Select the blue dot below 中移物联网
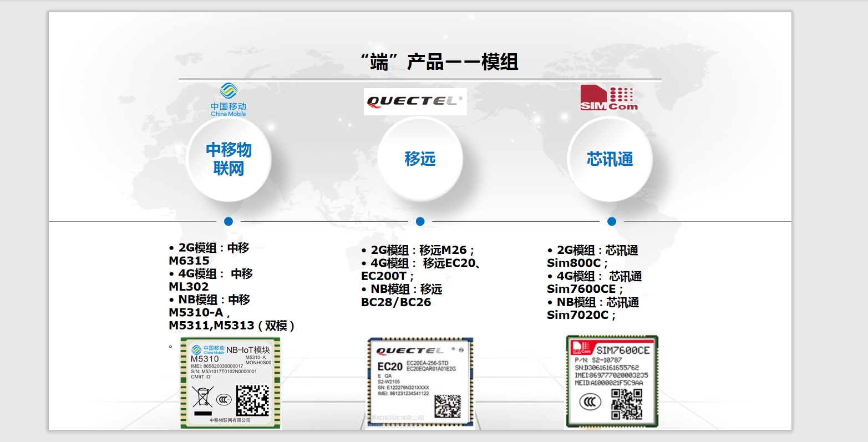 (x=229, y=221)
